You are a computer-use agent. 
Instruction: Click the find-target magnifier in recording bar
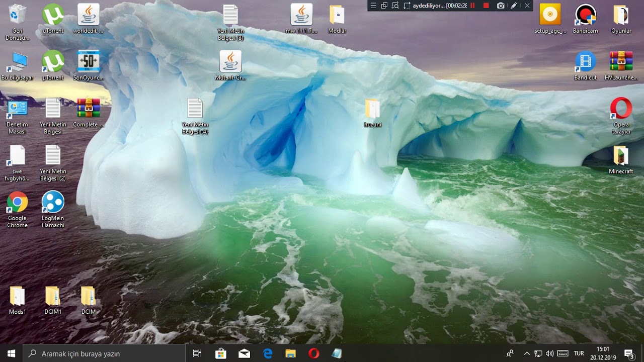point(395,6)
